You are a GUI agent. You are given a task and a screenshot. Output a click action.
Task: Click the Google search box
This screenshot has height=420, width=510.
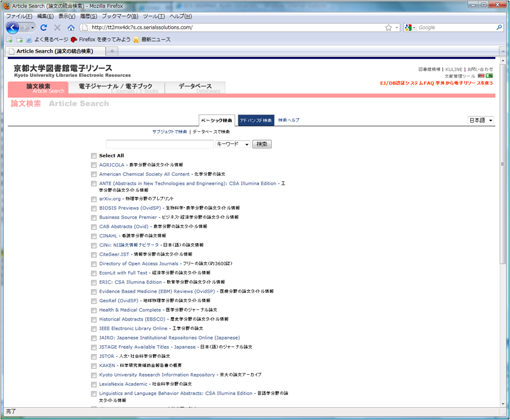456,27
